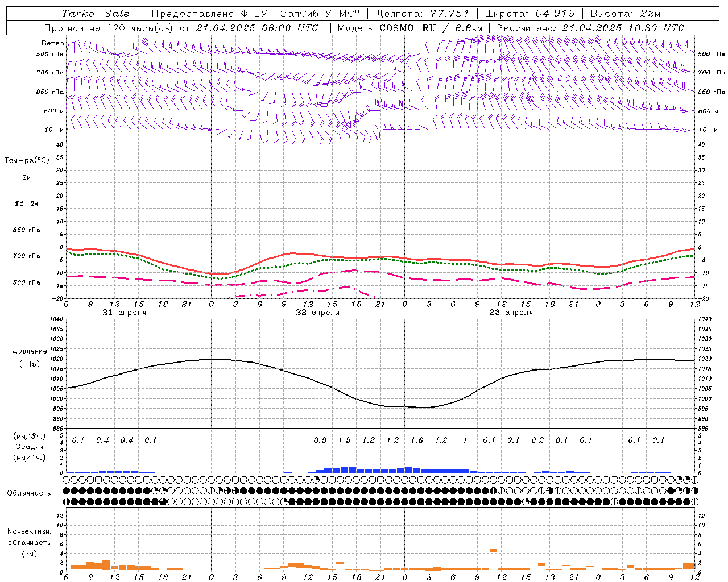Click the Tarko-Sale station title
Image resolution: width=728 pixels, height=582 pixels.
pyautogui.click(x=95, y=14)
